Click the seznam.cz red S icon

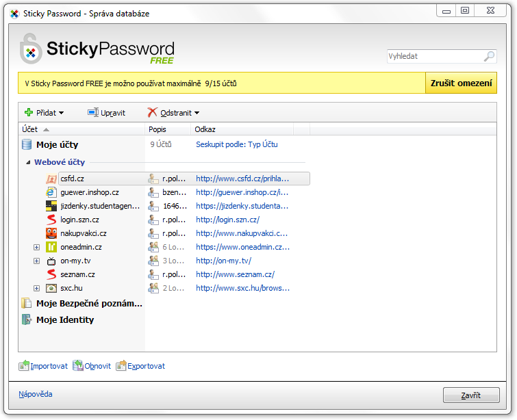(51, 274)
